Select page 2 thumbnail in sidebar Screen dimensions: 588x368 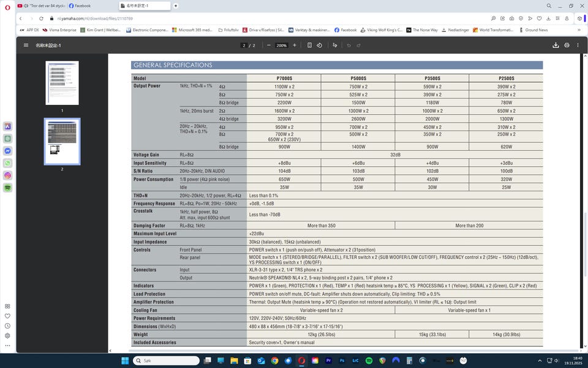[62, 142]
